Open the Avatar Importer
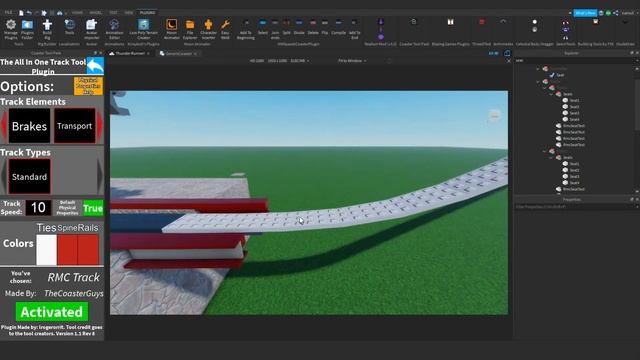 pyautogui.click(x=91, y=29)
